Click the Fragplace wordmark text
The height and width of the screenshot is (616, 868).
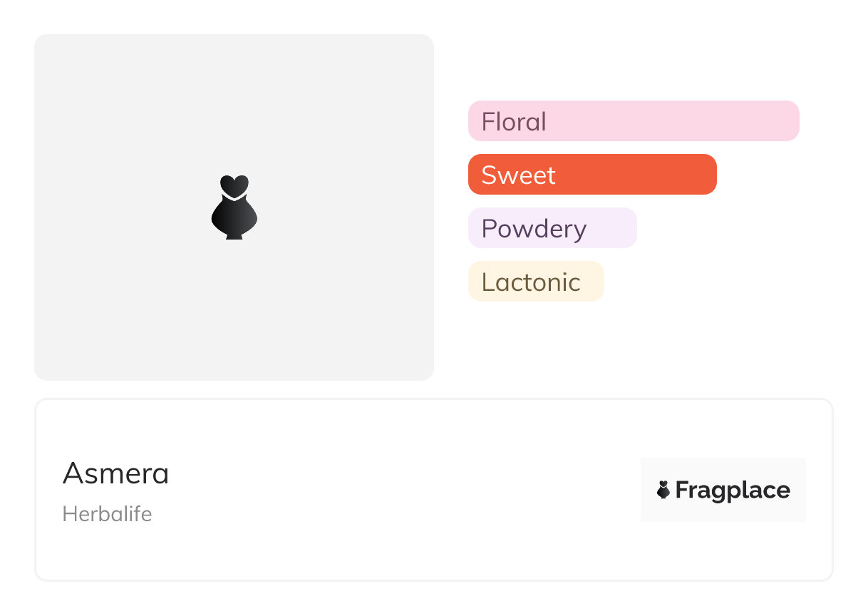tap(733, 491)
